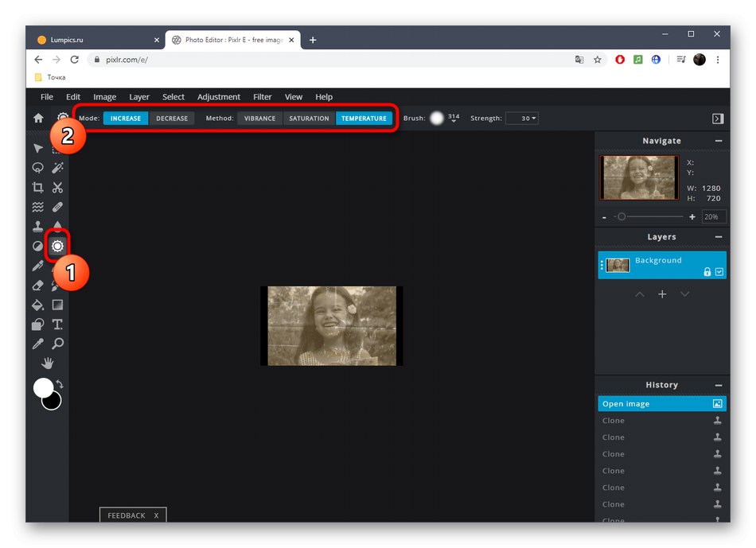Open the Edit menu
Image resolution: width=756 pixels, height=548 pixels.
click(72, 97)
